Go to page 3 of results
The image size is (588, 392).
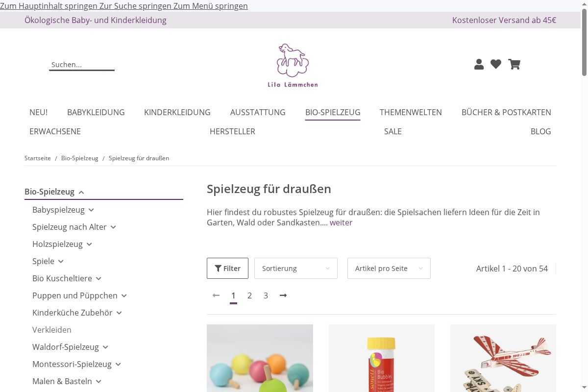click(x=266, y=295)
